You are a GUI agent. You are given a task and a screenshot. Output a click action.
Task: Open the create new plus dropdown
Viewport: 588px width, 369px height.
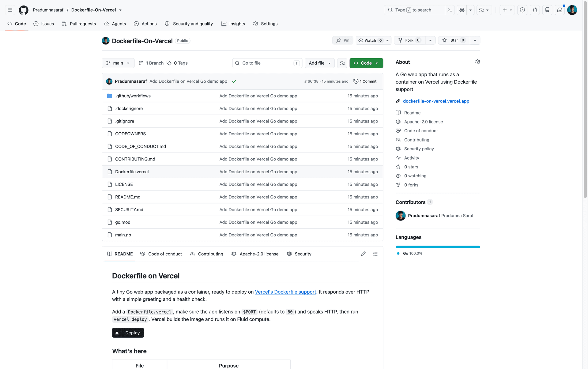[507, 10]
